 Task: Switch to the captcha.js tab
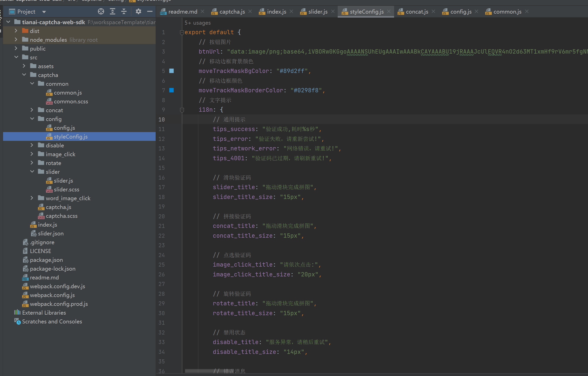232,12
